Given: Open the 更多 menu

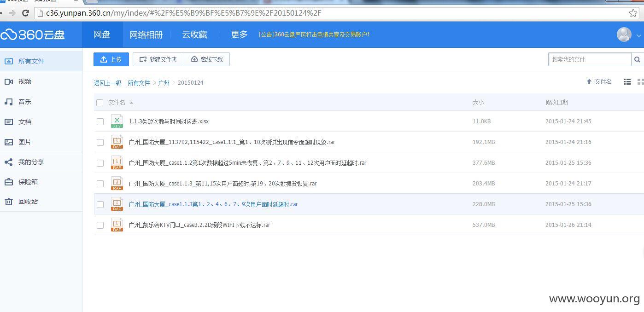Looking at the screenshot, I should pyautogui.click(x=239, y=35).
